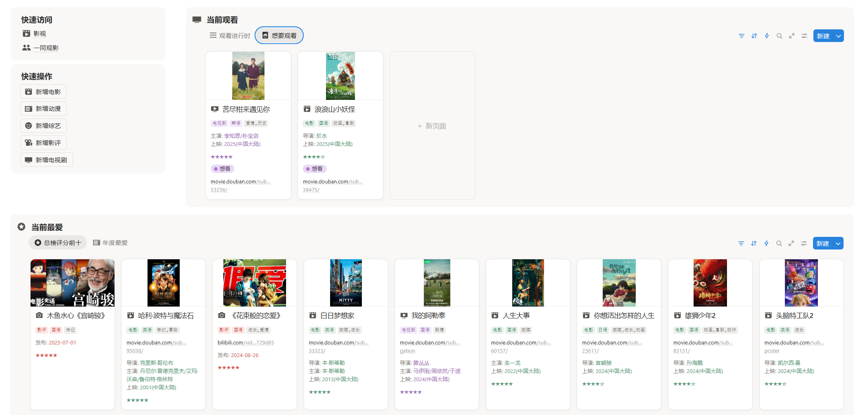Click the search icon in 当前观看 toolbar
Image resolution: width=868 pixels, height=415 pixels.
click(779, 36)
